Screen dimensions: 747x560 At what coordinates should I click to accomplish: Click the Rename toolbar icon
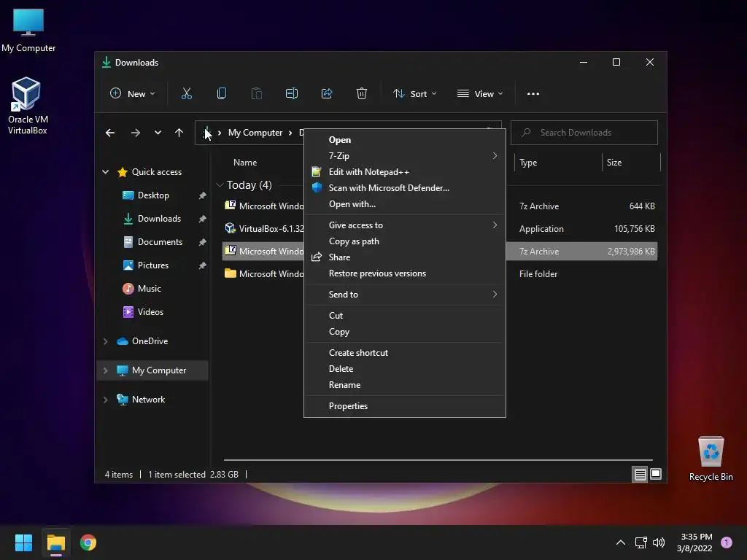pyautogui.click(x=292, y=94)
